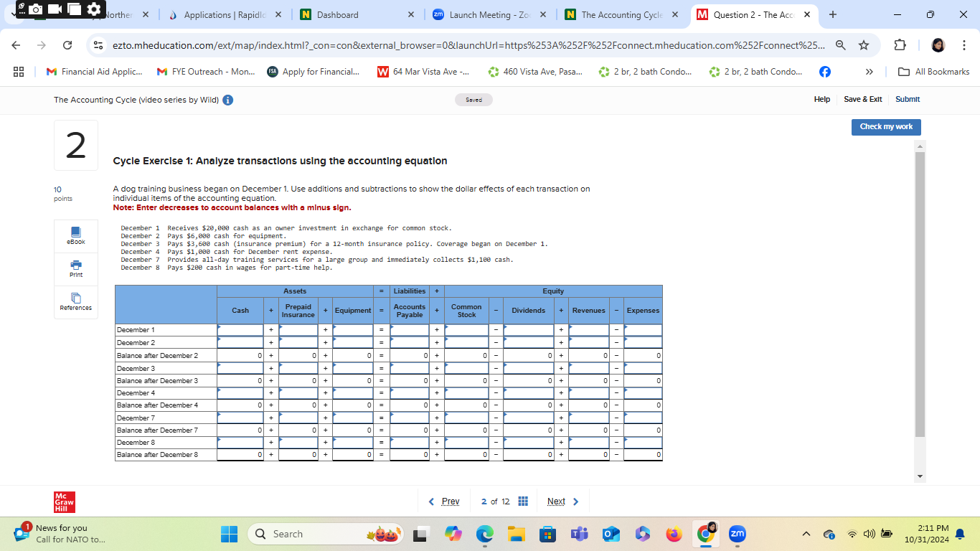Image resolution: width=980 pixels, height=551 pixels.
Task: Select the December 2 Accounts Payable cell
Action: [x=410, y=343]
